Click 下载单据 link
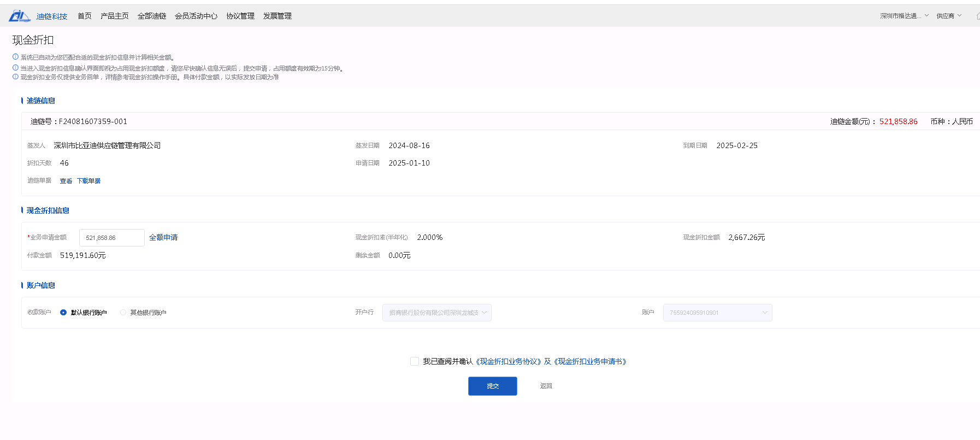 [x=88, y=181]
